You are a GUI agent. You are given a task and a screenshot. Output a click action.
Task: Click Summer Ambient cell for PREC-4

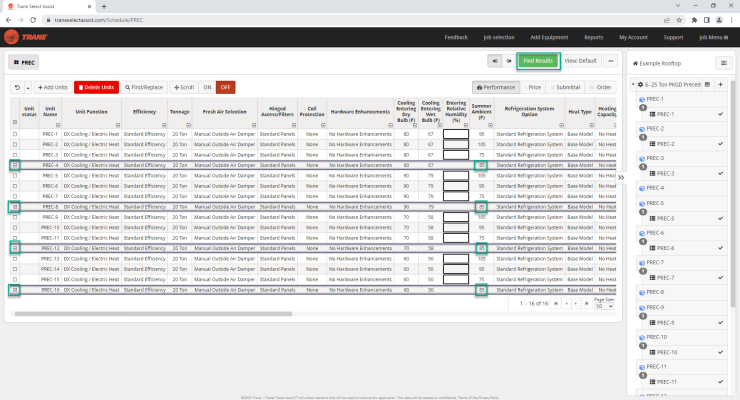(x=481, y=165)
